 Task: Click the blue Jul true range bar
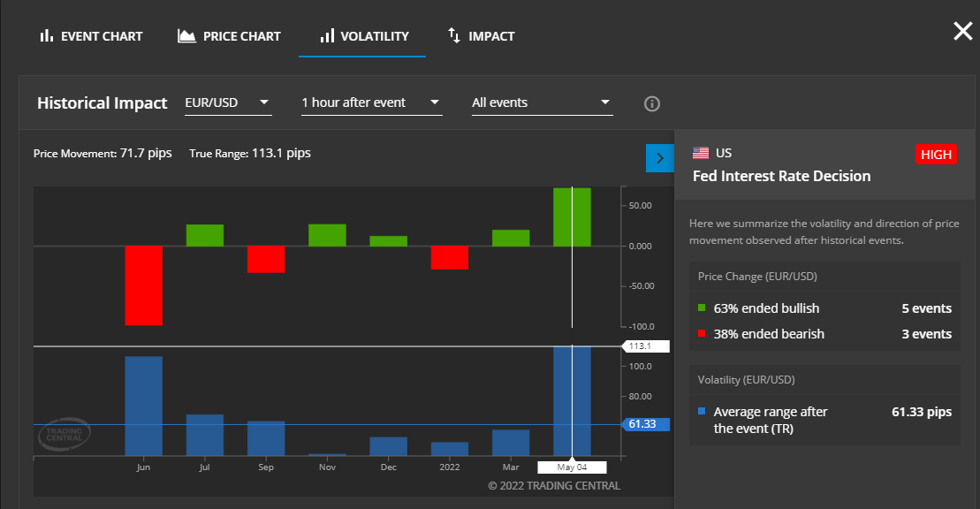(204, 436)
